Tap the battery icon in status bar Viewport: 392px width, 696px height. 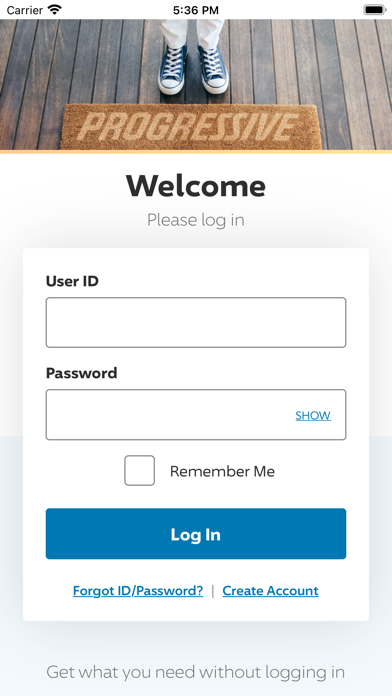375,10
